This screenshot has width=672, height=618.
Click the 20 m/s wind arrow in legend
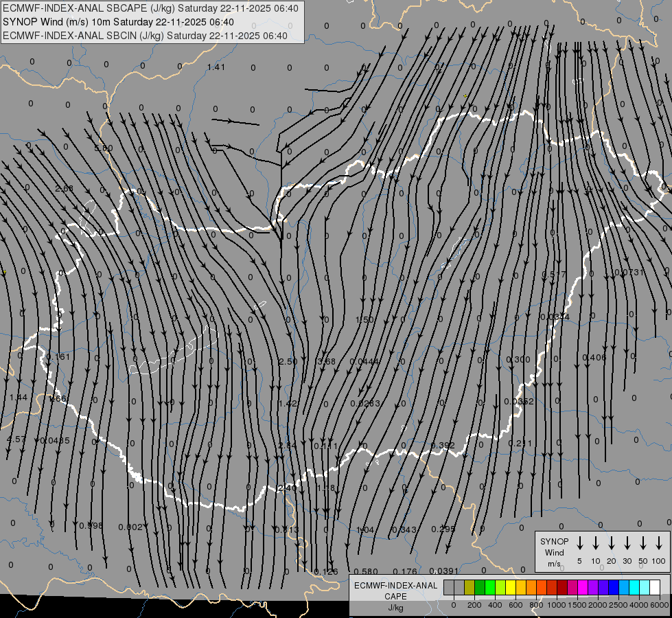611,543
